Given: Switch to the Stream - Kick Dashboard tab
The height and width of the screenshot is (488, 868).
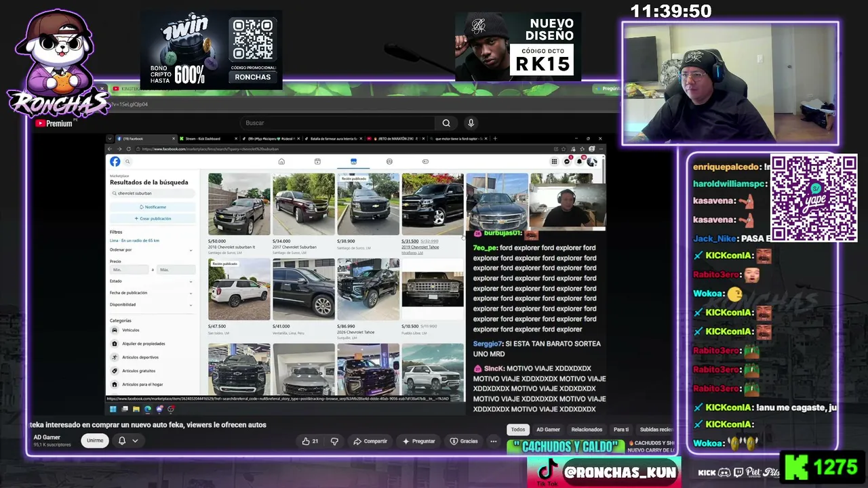Looking at the screenshot, I should 207,138.
